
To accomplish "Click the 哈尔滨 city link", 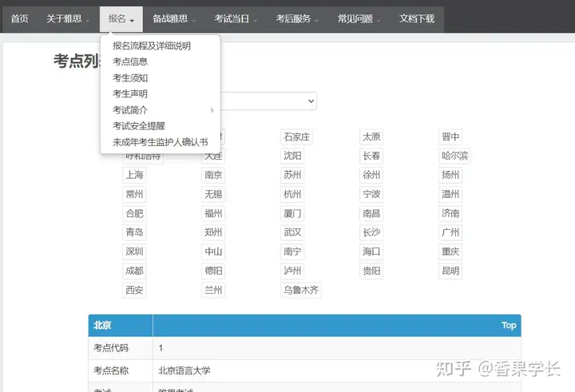I will pos(454,156).
